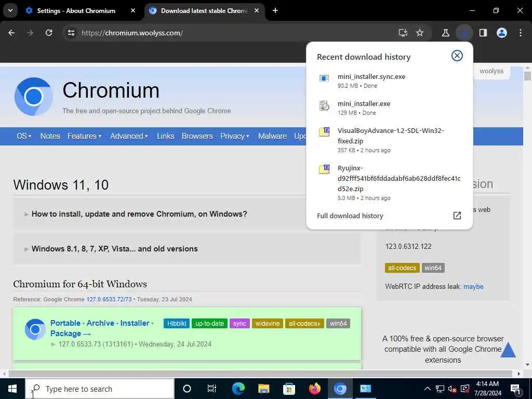
Task: Click the vertical page scrollbar thumb
Action: point(527,75)
